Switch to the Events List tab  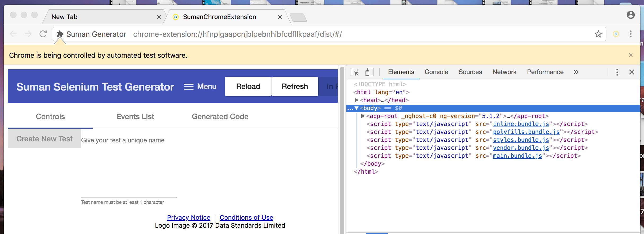click(135, 116)
